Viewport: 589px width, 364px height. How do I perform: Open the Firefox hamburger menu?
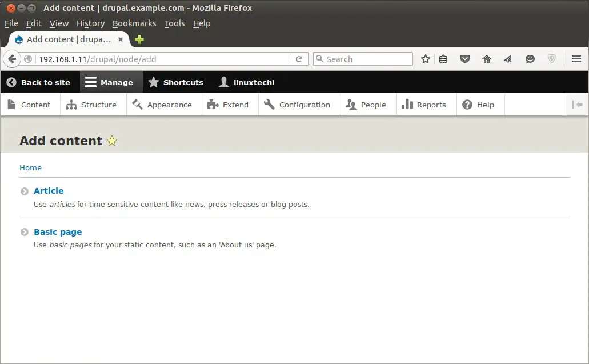(576, 59)
